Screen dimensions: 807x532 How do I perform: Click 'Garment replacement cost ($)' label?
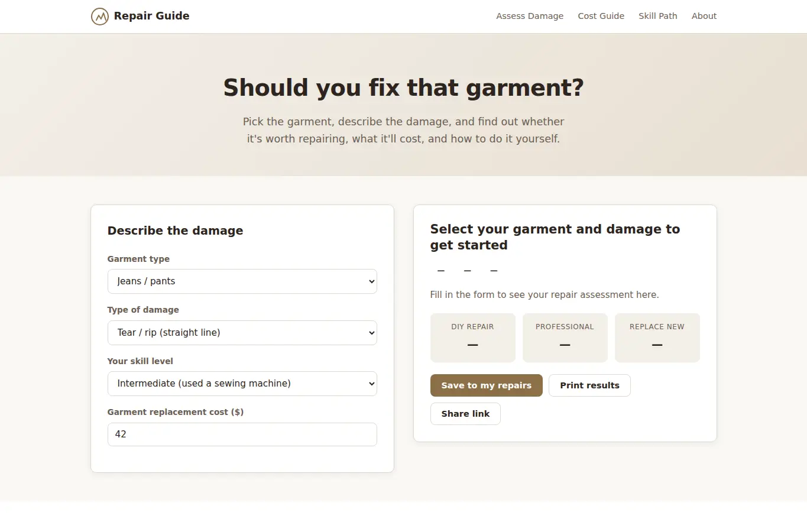point(176,412)
